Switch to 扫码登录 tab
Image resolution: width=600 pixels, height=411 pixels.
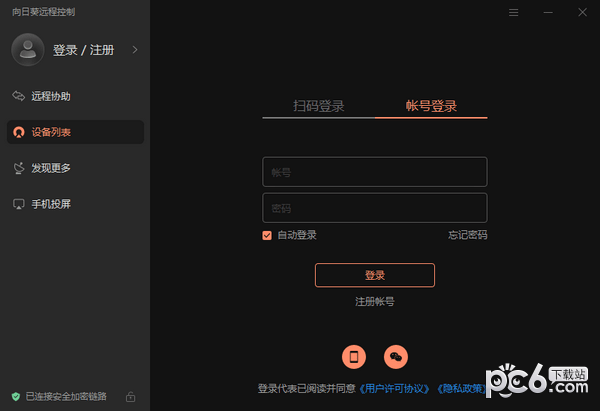319,106
